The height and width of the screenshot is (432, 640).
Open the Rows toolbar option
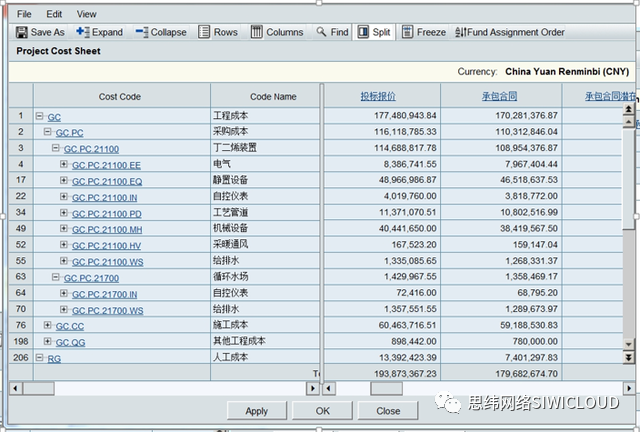(218, 32)
